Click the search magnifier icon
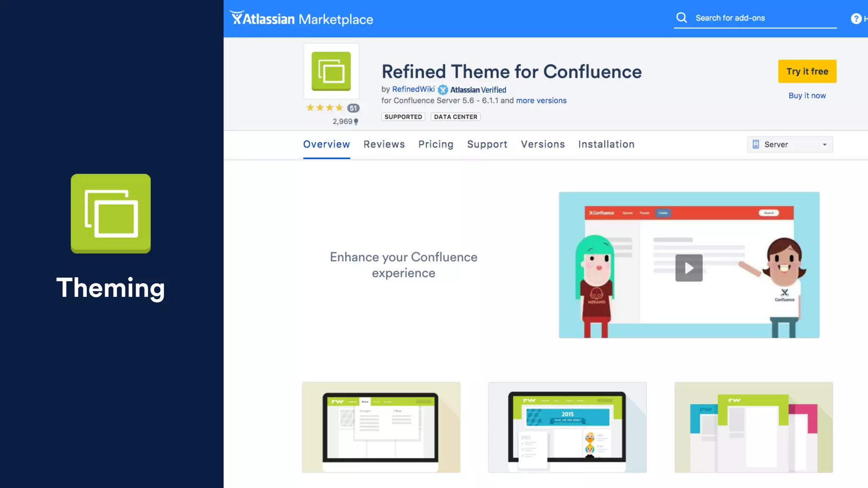The width and height of the screenshot is (868, 488). (x=681, y=18)
